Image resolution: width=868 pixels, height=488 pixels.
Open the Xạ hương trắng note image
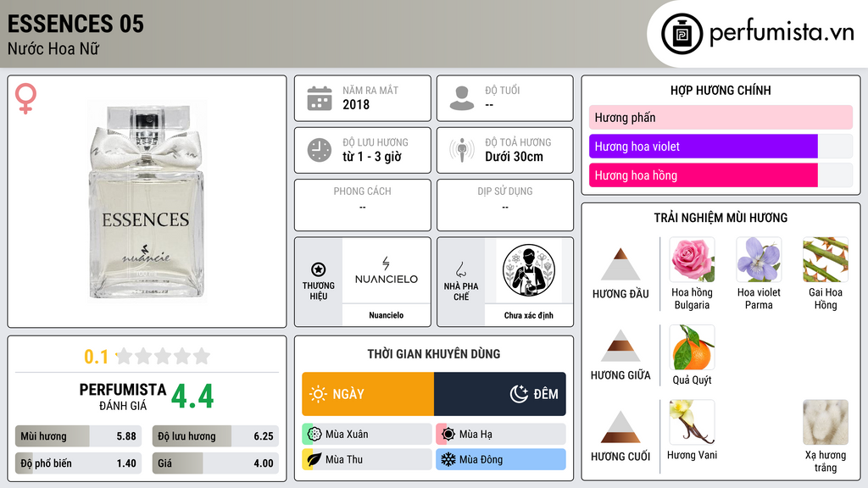coord(826,422)
